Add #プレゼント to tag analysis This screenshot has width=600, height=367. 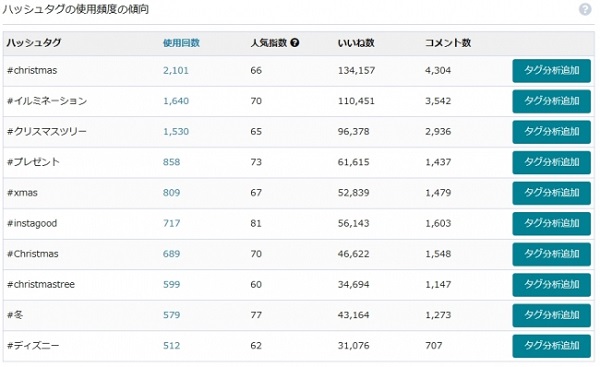coord(551,162)
